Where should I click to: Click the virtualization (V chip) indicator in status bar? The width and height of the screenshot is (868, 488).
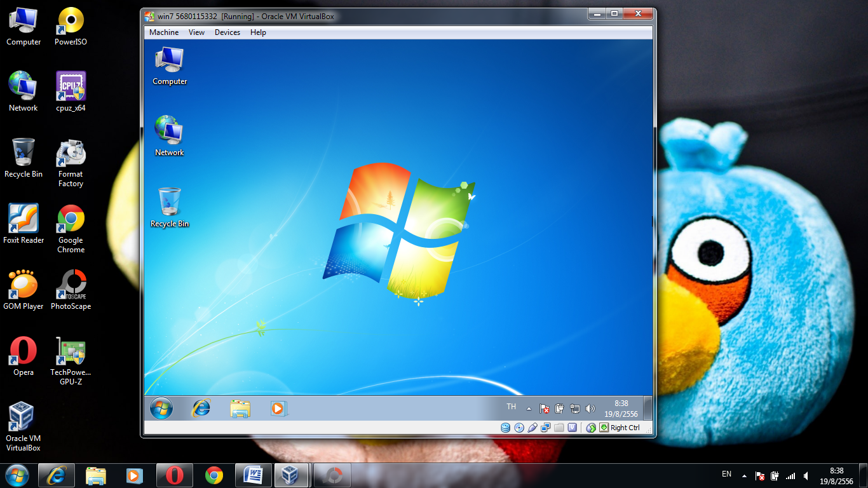pyautogui.click(x=573, y=428)
